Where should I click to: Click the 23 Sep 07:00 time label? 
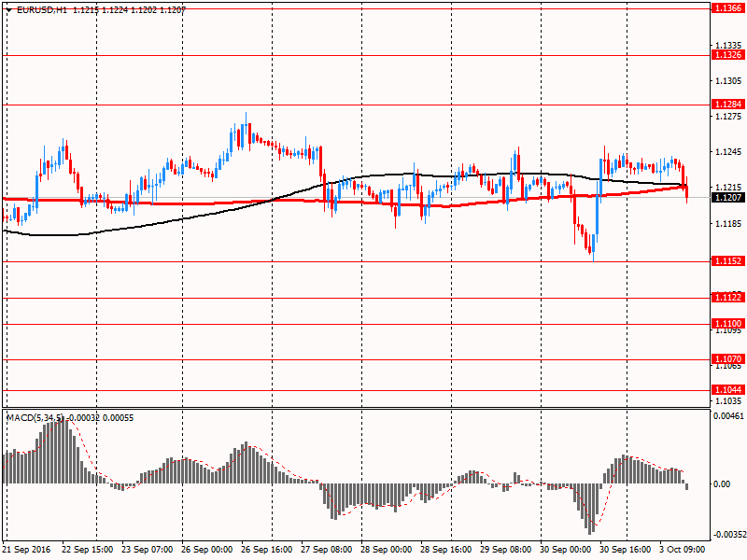click(148, 550)
